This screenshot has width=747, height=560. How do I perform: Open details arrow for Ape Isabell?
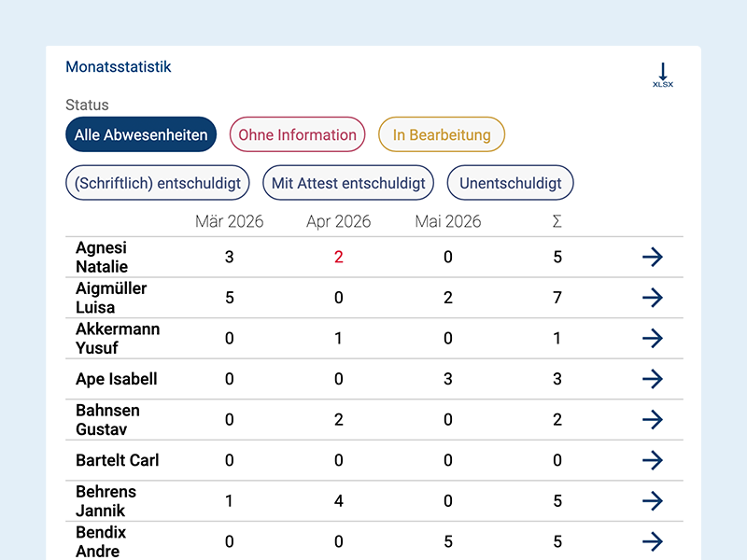coord(652,379)
